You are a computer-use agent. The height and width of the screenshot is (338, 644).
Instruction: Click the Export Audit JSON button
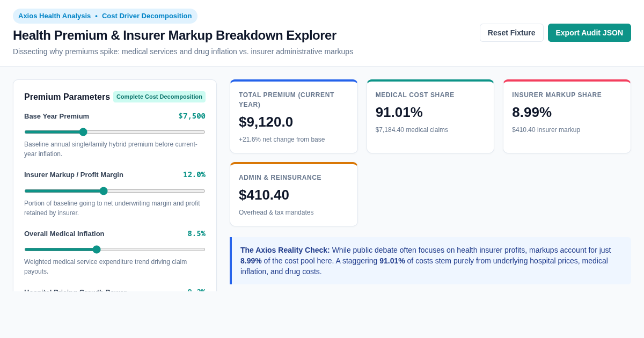point(589,33)
